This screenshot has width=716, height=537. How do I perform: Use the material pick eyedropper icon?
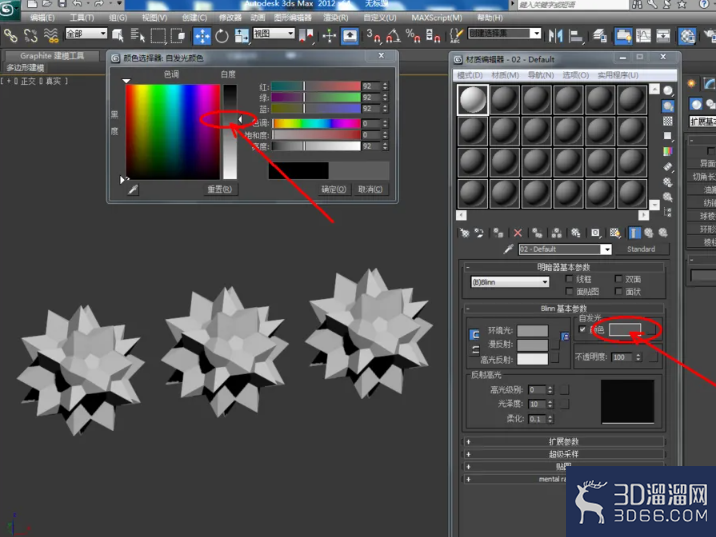tap(508, 249)
